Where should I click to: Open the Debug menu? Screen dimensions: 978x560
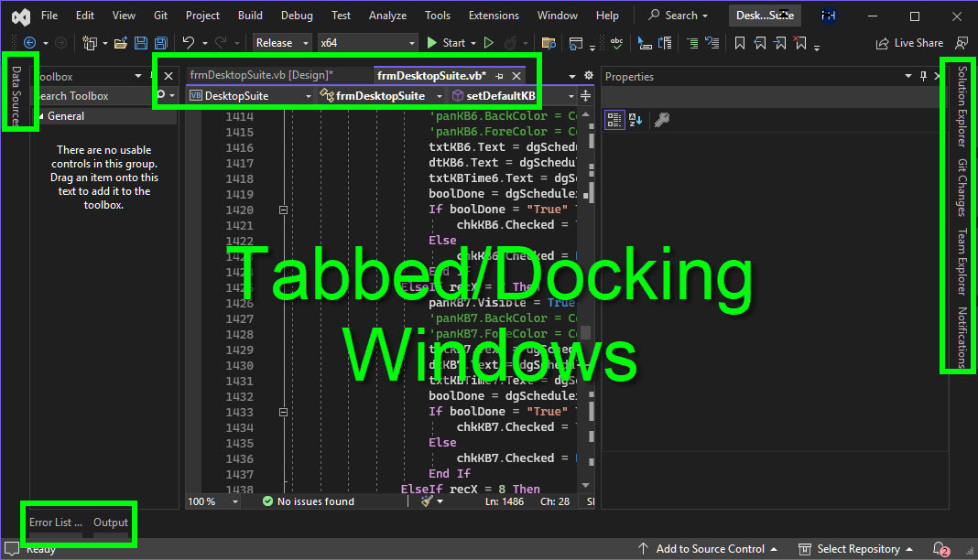(297, 16)
